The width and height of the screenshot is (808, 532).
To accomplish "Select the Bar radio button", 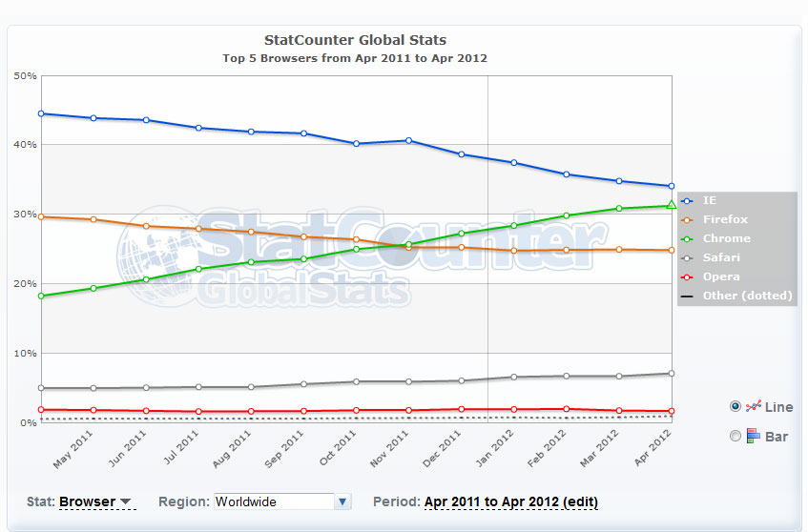I will click(x=735, y=436).
